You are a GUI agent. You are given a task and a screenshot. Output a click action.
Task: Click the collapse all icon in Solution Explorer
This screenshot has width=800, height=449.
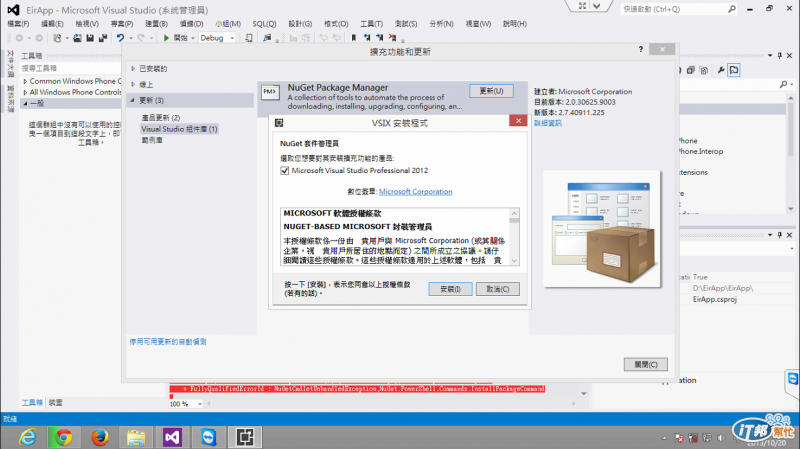(x=691, y=70)
